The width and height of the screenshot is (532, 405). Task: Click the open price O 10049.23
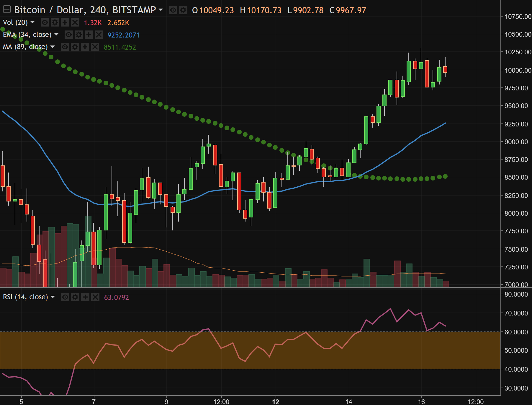[x=213, y=10]
